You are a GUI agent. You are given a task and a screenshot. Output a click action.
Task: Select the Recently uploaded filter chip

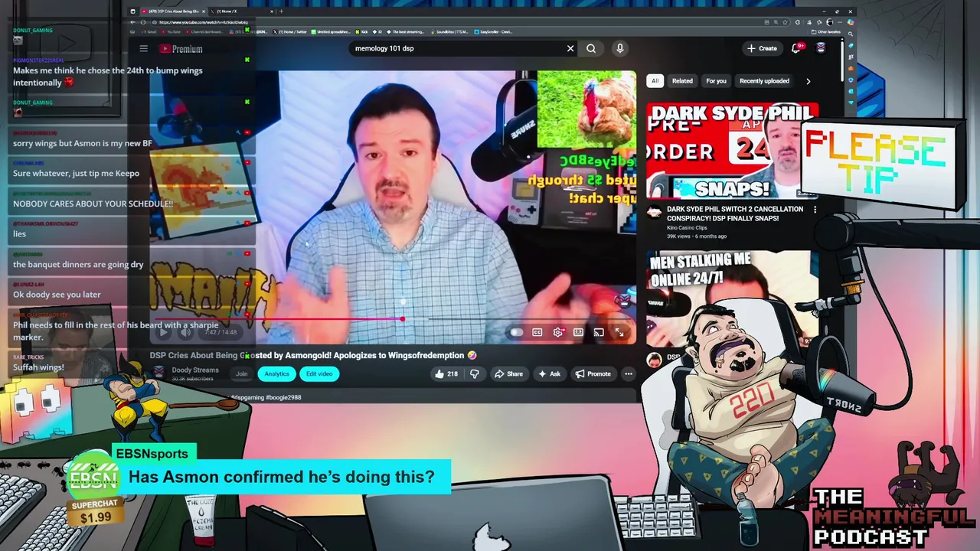pos(764,81)
